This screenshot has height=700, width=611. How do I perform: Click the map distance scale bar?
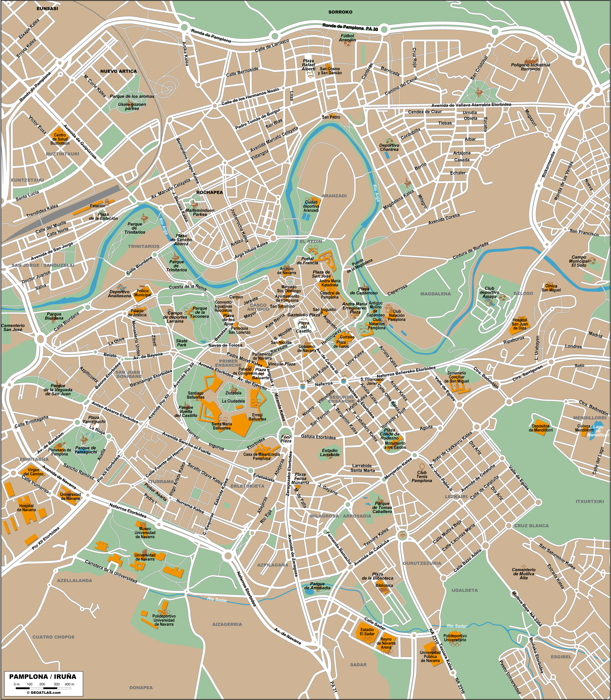tap(43, 688)
